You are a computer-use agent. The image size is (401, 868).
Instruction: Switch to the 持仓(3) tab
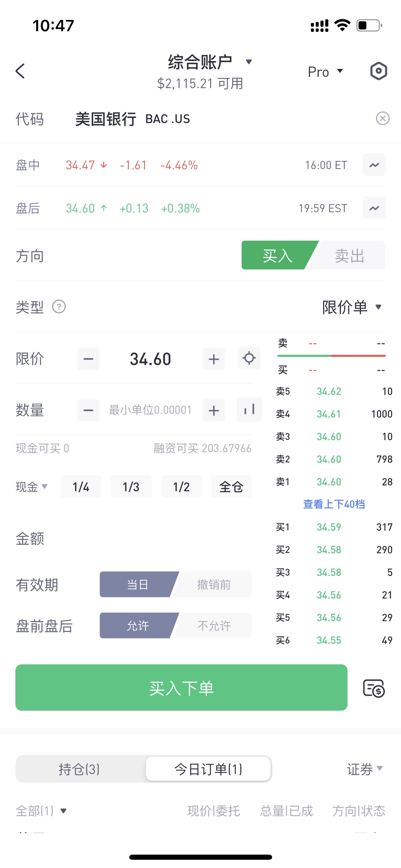tap(79, 769)
